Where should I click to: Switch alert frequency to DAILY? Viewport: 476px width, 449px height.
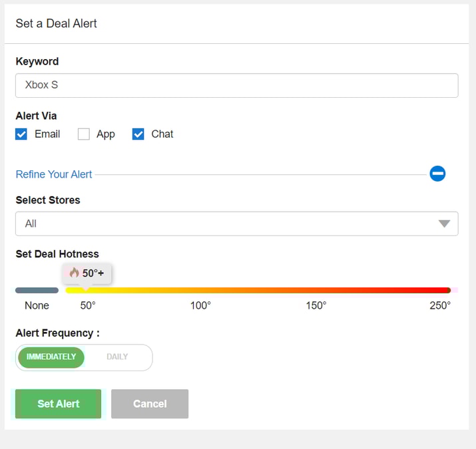(x=117, y=357)
